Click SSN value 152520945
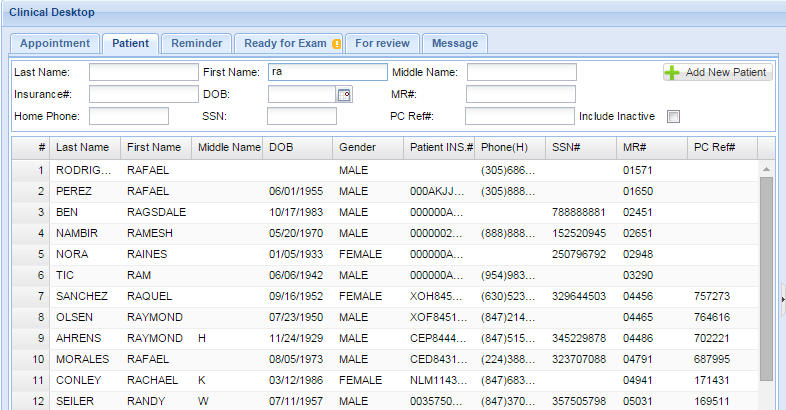 (578, 234)
